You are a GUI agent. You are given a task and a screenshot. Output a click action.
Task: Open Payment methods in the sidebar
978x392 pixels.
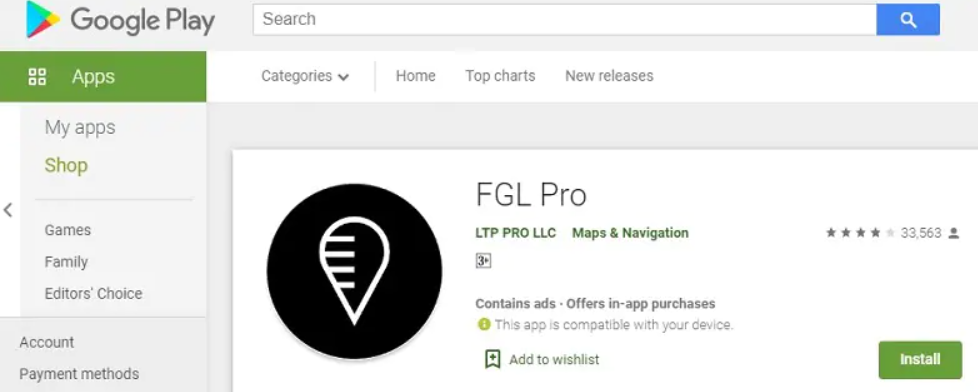tap(79, 374)
